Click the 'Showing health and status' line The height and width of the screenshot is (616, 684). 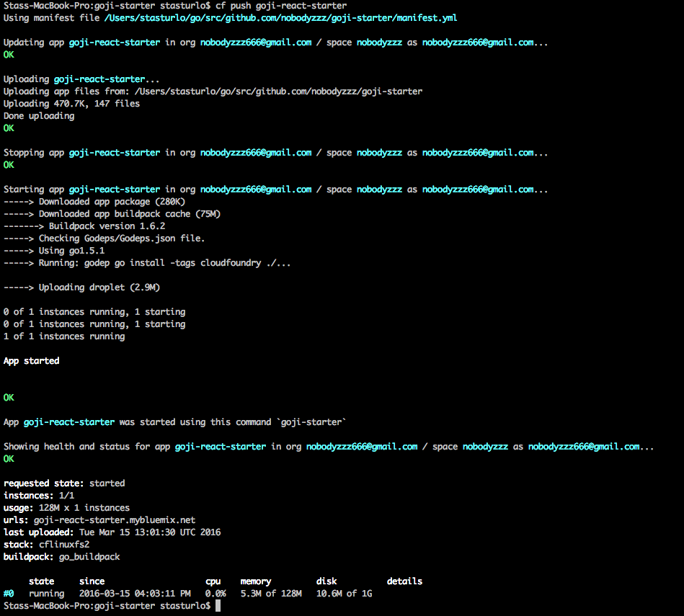pyautogui.click(x=329, y=447)
